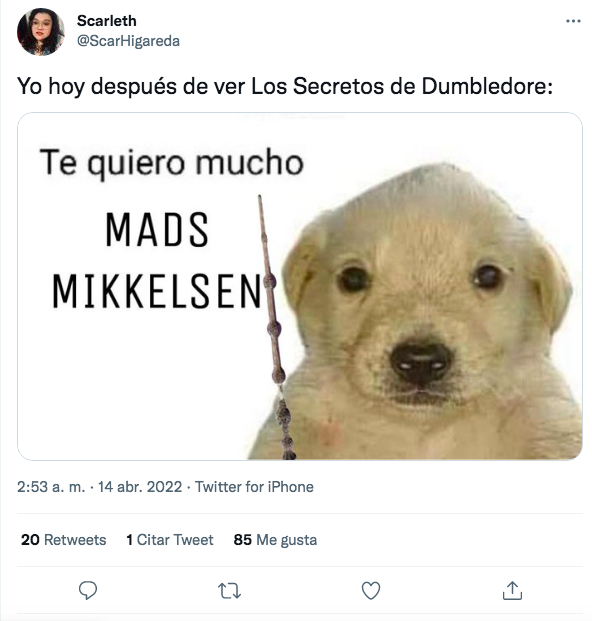Click the @ScarHigareda handle
The width and height of the screenshot is (592, 621).
pyautogui.click(x=128, y=41)
